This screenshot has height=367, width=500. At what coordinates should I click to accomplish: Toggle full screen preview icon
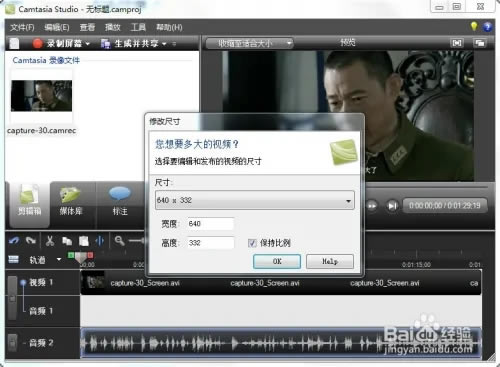pyautogui.click(x=457, y=43)
